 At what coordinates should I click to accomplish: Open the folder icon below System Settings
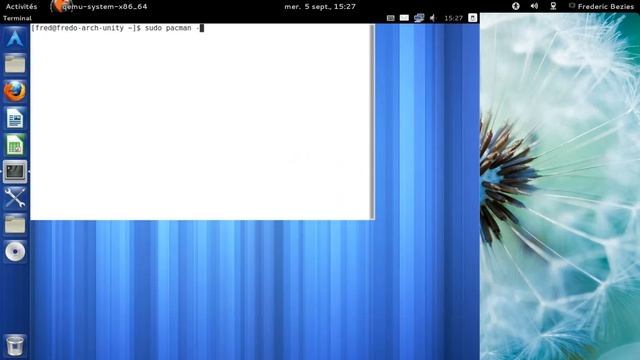[x=15, y=225]
